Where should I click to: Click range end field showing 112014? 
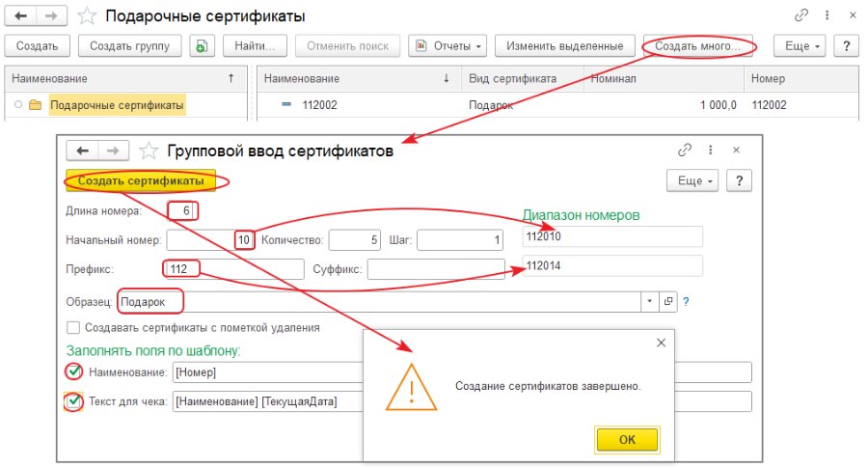coord(612,266)
